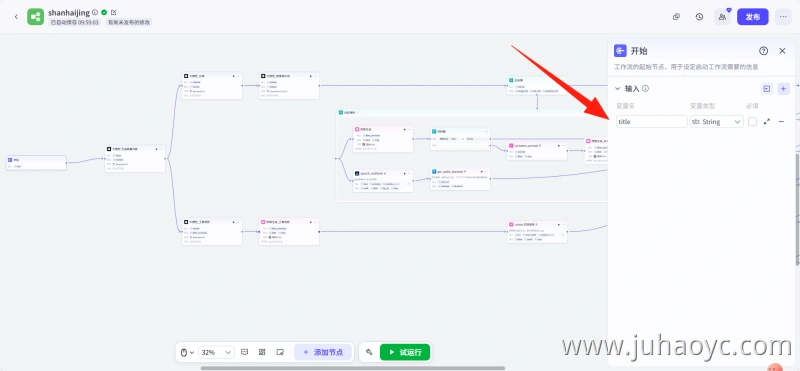
Task: Open the String variable type dropdown
Action: tap(716, 121)
